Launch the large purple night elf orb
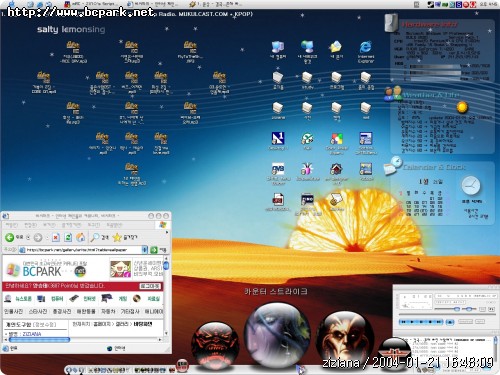This screenshot has height=375, width=500. tap(277, 334)
